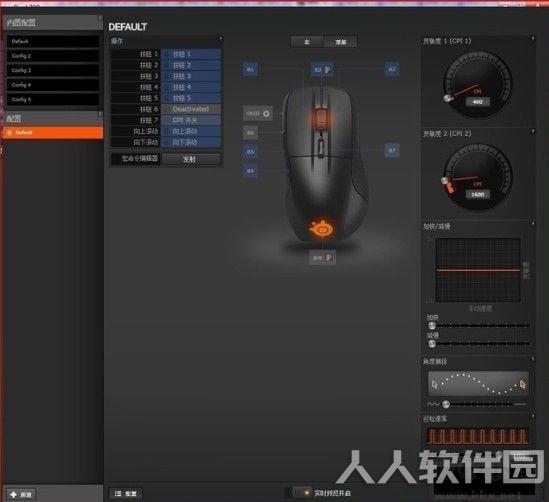Open the scroll-down action assignment dropdown
Screen dimensions: 549x502
click(x=191, y=142)
